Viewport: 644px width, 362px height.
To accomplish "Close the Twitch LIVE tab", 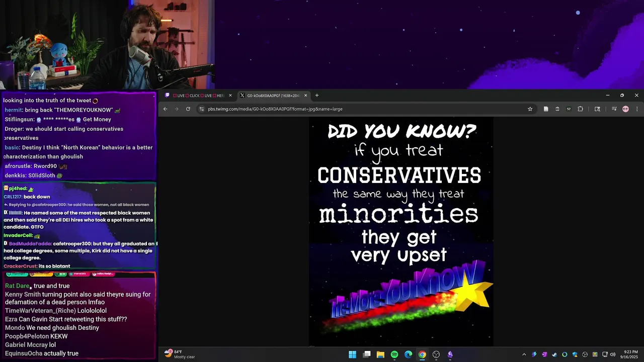I will [230, 96].
